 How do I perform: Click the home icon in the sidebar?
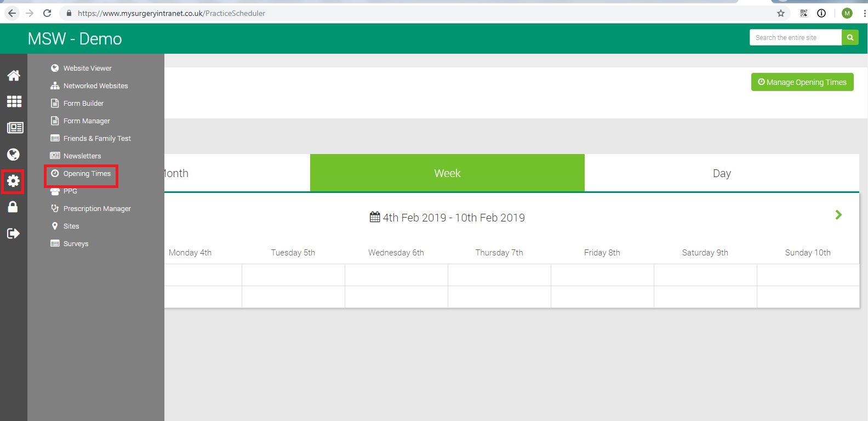click(14, 76)
